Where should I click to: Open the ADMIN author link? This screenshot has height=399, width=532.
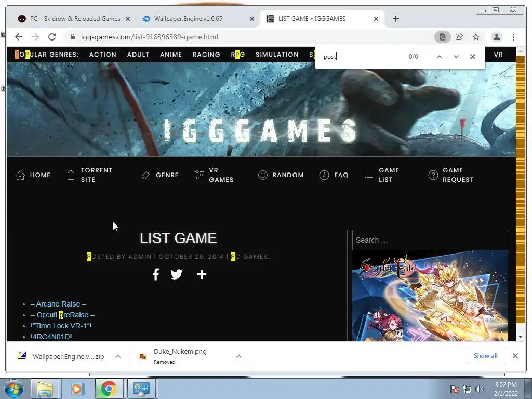[140, 257]
